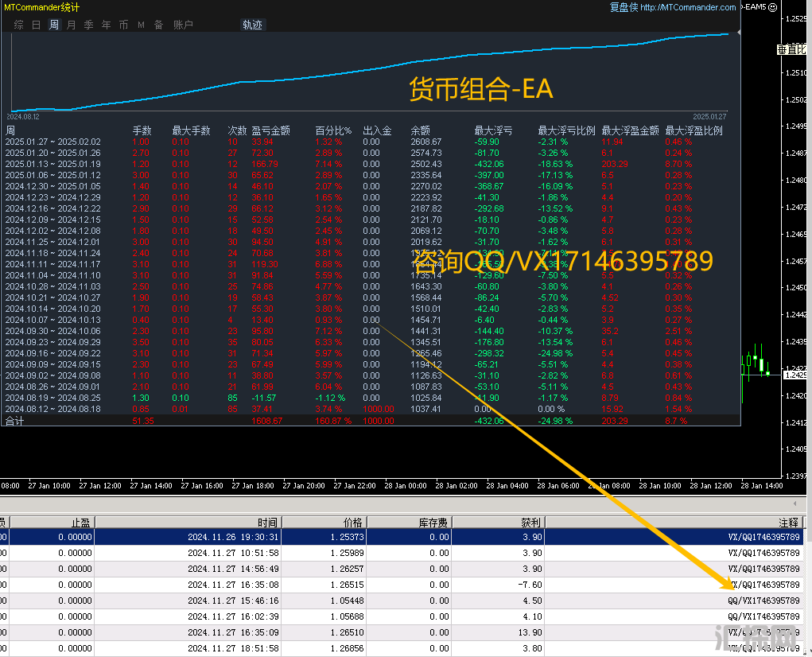Select the trade row at 2024.11.26 19:30:31
The height and width of the screenshot is (657, 812).
[x=398, y=537]
